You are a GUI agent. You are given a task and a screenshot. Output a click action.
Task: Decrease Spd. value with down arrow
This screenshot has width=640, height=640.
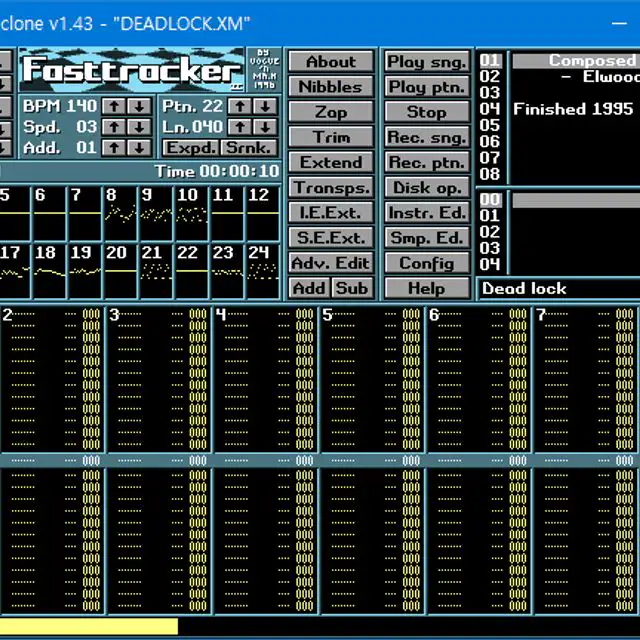point(139,127)
